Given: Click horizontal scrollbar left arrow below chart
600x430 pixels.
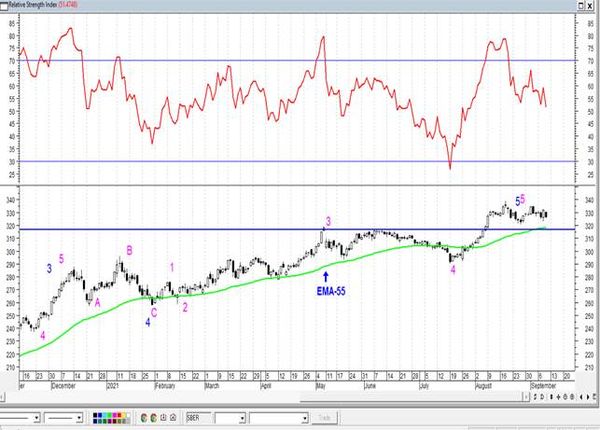Looking at the screenshot, I should tap(2, 397).
